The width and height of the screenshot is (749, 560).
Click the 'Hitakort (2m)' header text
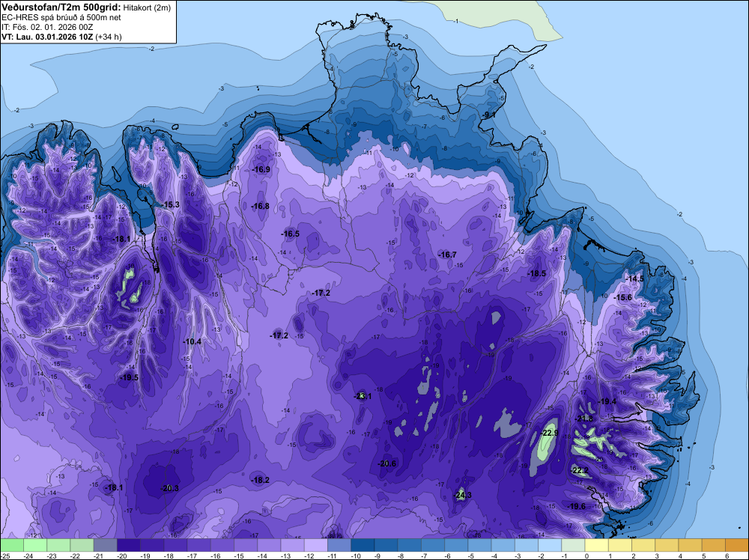(x=147, y=7)
